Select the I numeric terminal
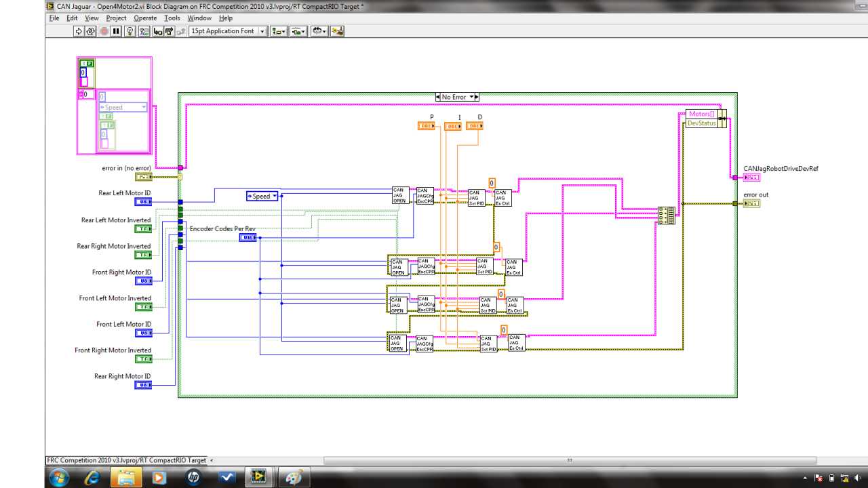The width and height of the screenshot is (868, 488). point(453,126)
